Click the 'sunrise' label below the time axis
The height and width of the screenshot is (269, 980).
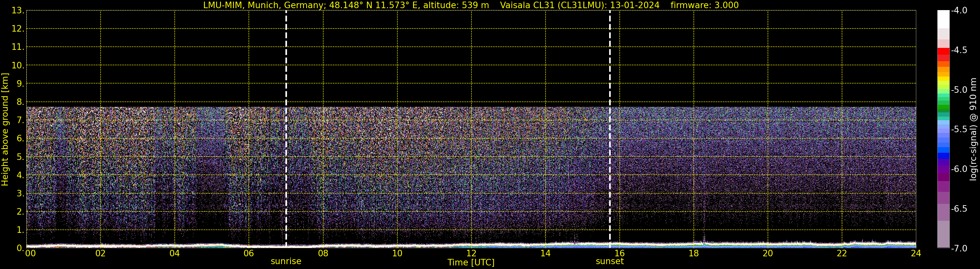[x=286, y=262]
